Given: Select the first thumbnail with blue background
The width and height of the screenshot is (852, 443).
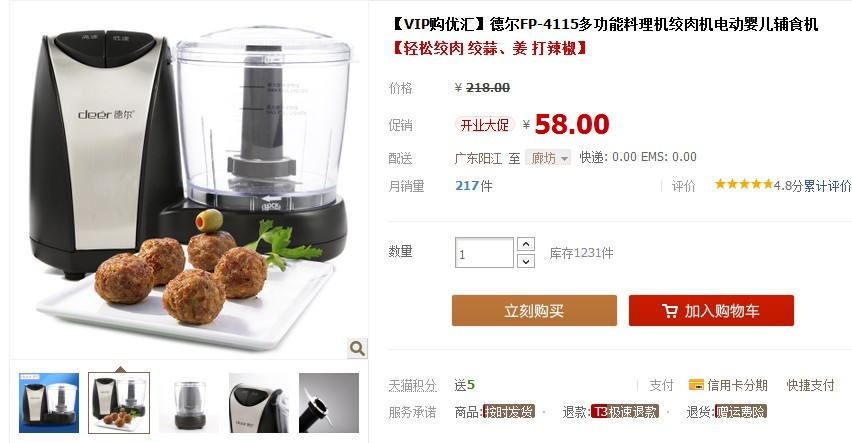Looking at the screenshot, I should tap(49, 403).
